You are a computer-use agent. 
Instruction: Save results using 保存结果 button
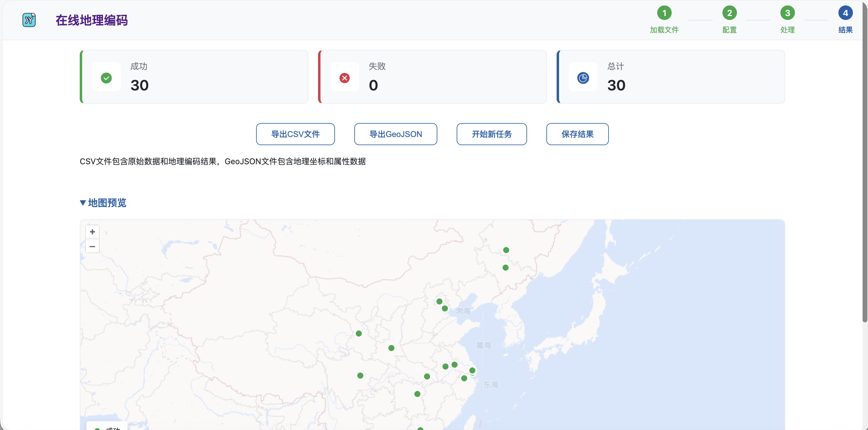577,134
